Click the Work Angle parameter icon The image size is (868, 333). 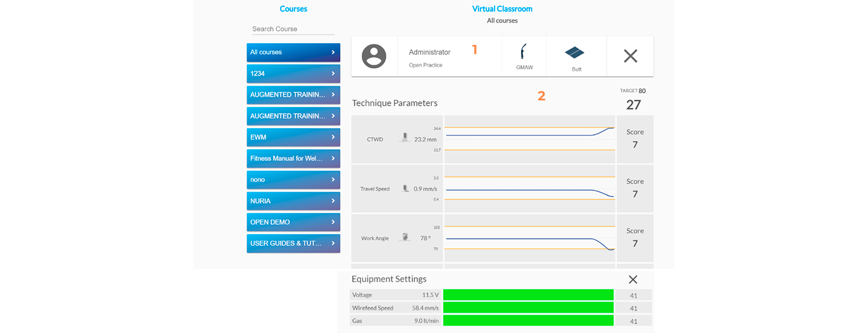405,237
